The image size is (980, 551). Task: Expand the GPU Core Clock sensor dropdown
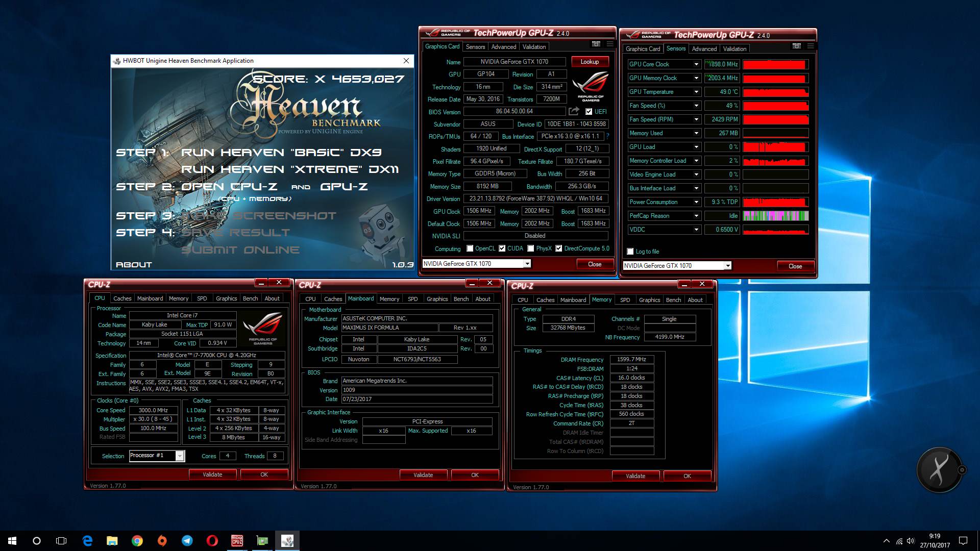[696, 64]
